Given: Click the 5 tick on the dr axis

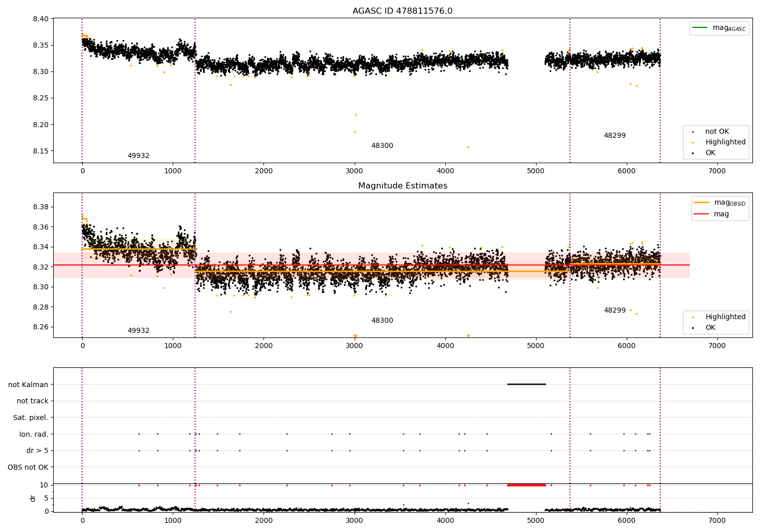Looking at the screenshot, I should tap(46, 498).
